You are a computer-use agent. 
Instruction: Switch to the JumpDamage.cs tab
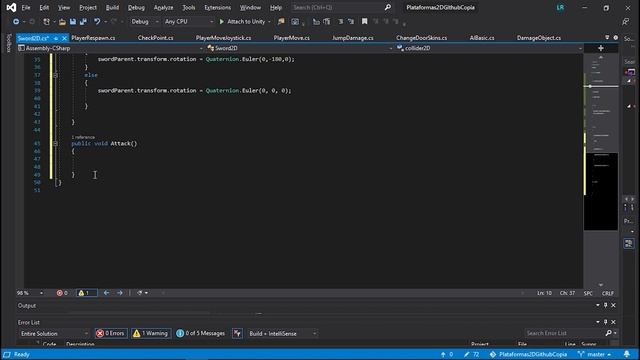353,38
